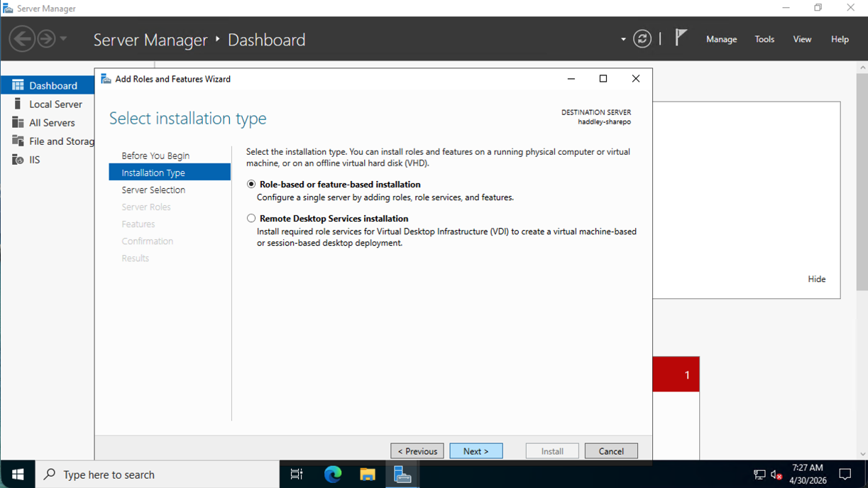Click the forward navigation arrow in Server Manager
This screenshot has height=488, width=868.
[x=47, y=38]
